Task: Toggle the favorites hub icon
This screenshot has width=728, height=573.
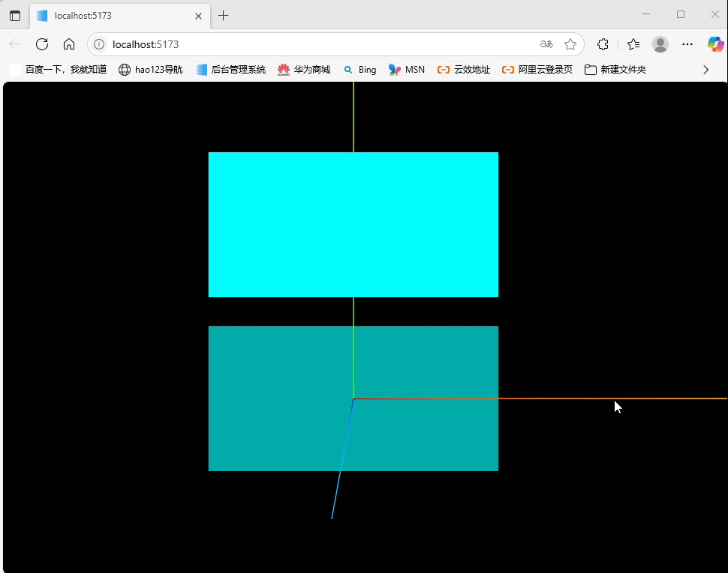Action: [x=632, y=44]
